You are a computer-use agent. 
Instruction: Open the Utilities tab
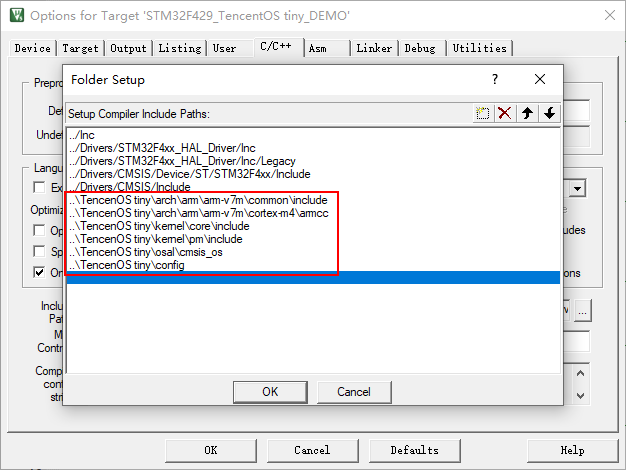479,48
